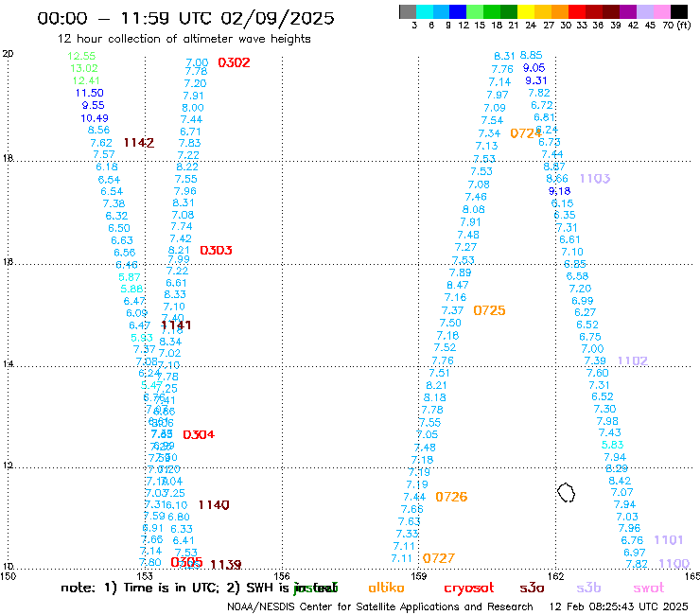Click the blue wave height '9.55'
The width and height of the screenshot is (700, 615).
pyautogui.click(x=94, y=105)
